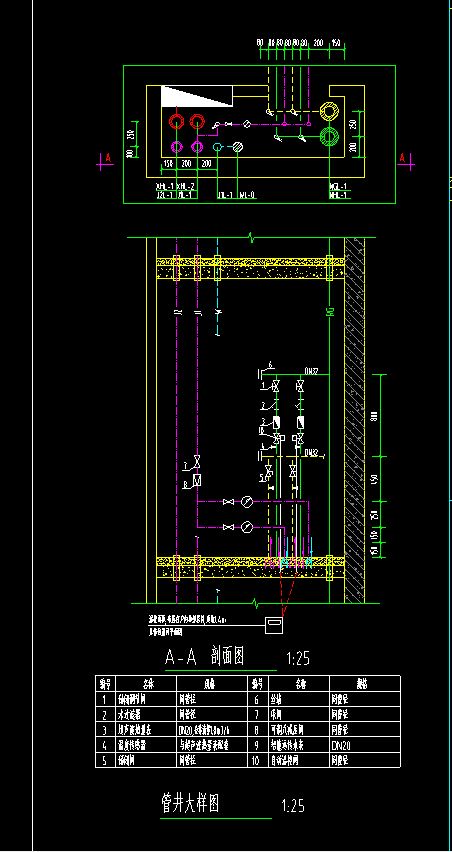Select the left red XHL-1 pipe circle
452x852 pixels.
(176, 122)
